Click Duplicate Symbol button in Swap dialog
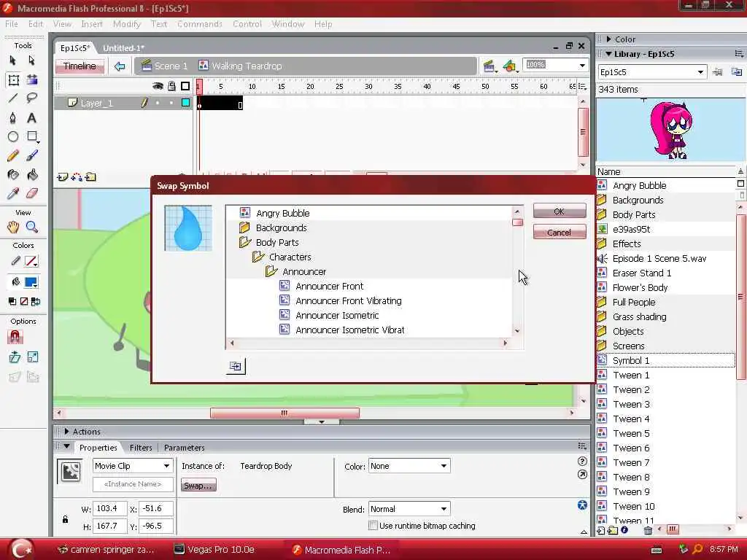 pos(236,366)
